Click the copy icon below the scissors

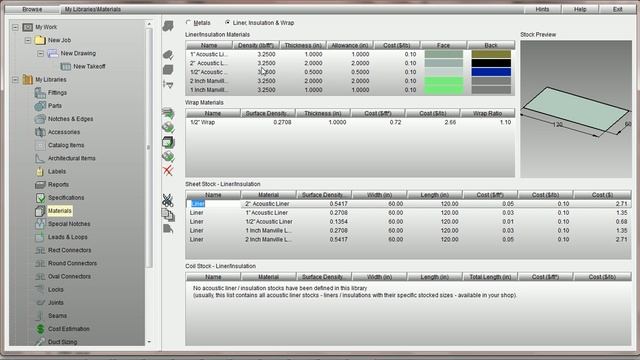click(x=168, y=215)
